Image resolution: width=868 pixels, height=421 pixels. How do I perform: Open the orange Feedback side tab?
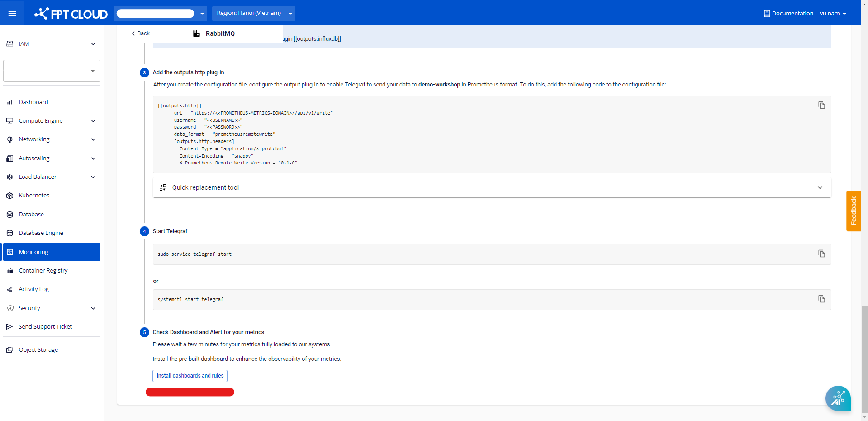(853, 211)
